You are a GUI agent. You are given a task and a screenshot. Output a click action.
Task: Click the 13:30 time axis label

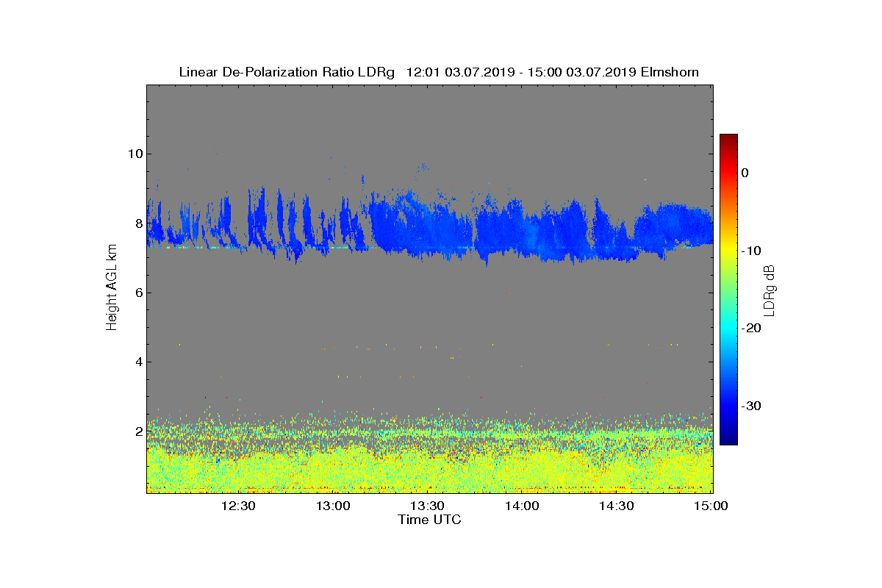(x=427, y=506)
